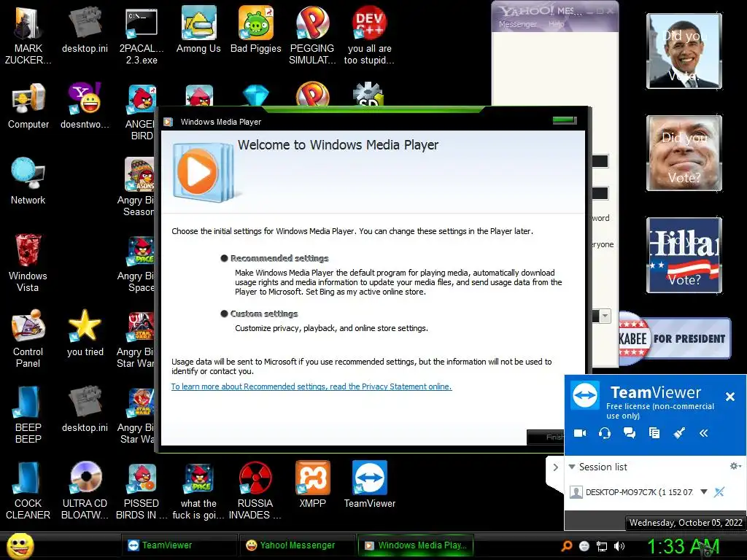Open the Privacy Statement online link
The image size is (747, 560).
(311, 386)
